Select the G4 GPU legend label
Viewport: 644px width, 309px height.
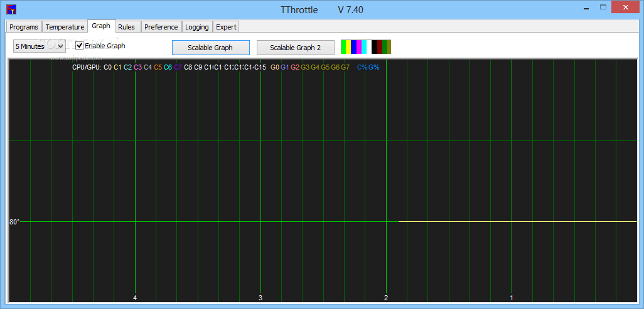[x=315, y=67]
